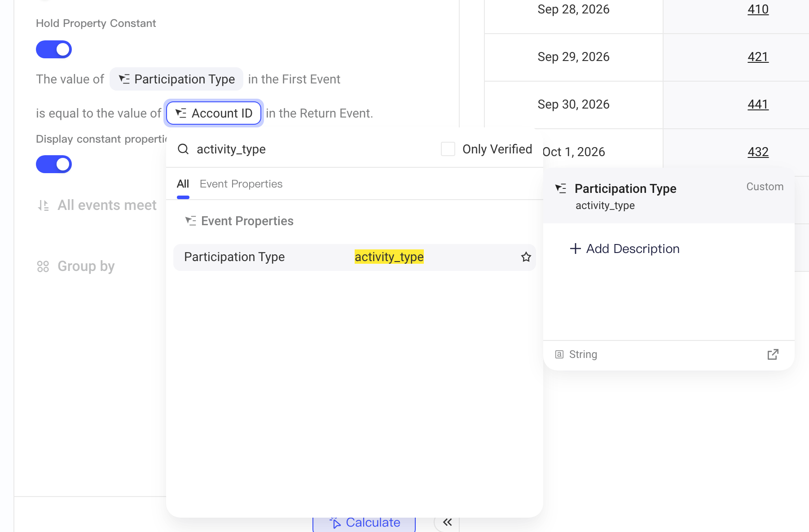Click the Group by grid icon
This screenshot has width=809, height=532.
pos(43,266)
